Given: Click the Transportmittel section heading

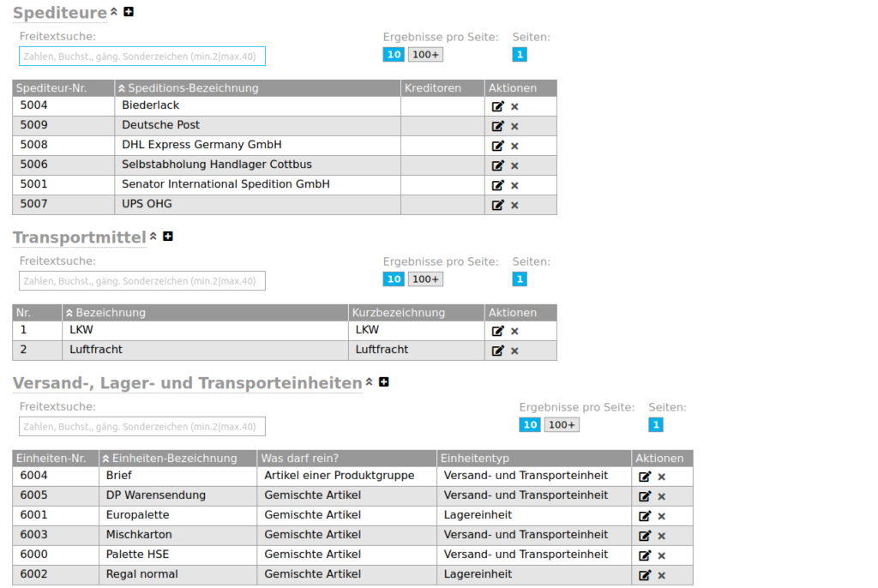Looking at the screenshot, I should 80,237.
